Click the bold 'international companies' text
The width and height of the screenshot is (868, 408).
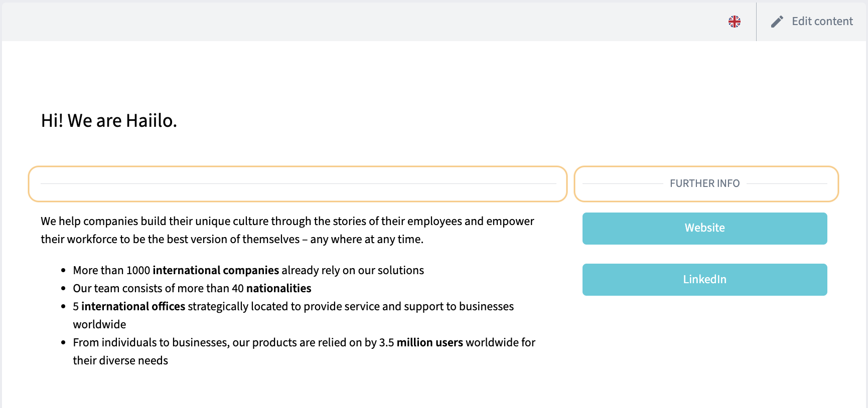pos(216,271)
